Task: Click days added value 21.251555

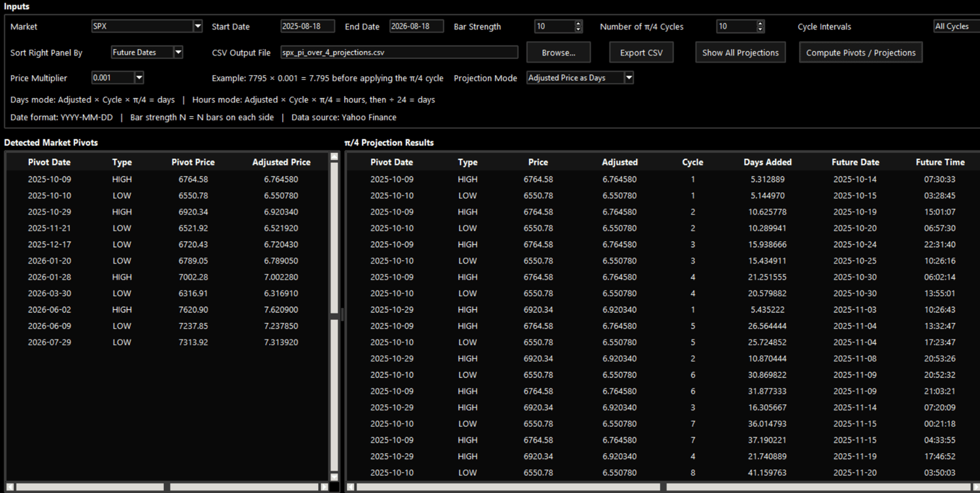Action: click(x=768, y=277)
